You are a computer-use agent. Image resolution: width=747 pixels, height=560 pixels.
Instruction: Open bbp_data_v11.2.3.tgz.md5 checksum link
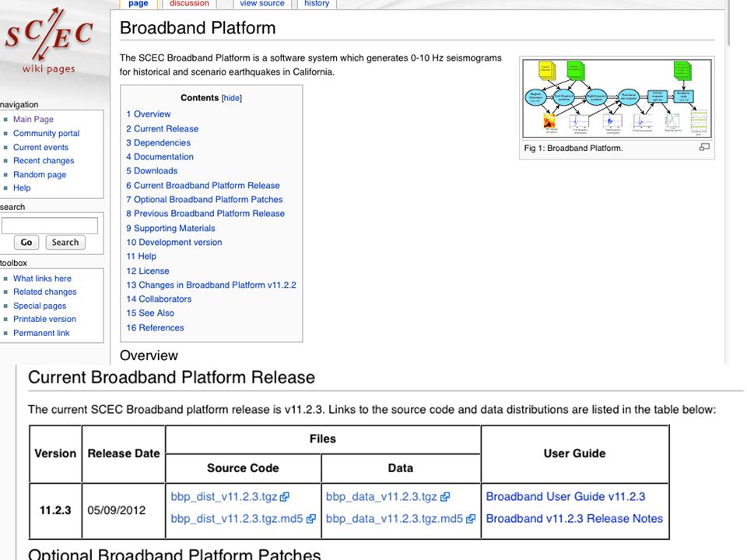click(x=394, y=519)
